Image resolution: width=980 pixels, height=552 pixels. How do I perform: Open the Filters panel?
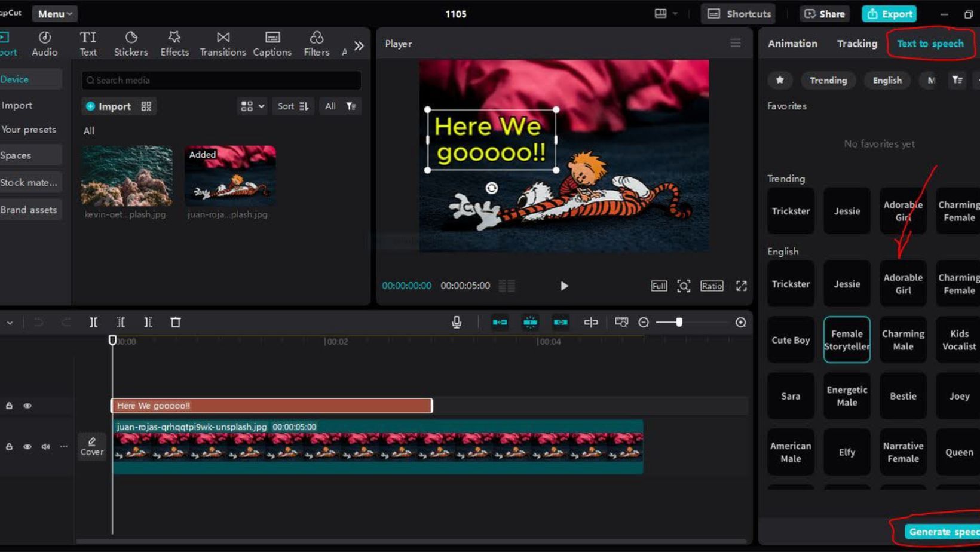317,44
